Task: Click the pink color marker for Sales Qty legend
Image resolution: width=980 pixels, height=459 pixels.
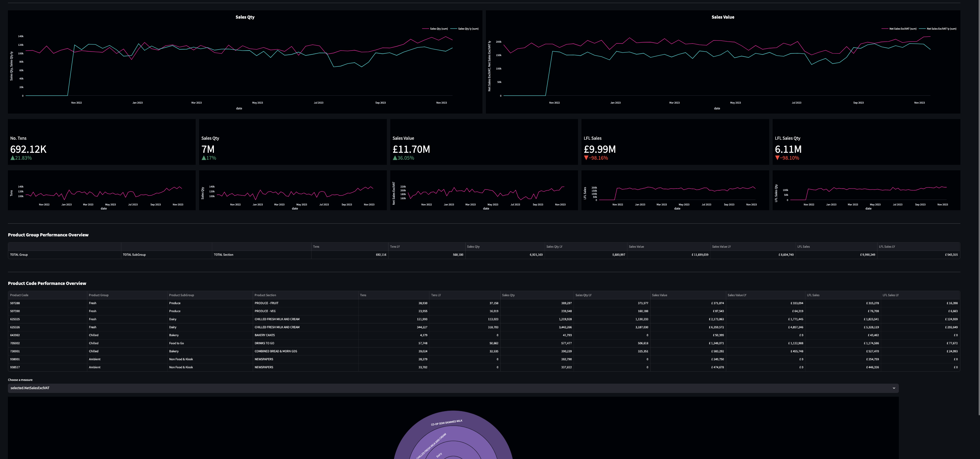Action: pos(425,28)
